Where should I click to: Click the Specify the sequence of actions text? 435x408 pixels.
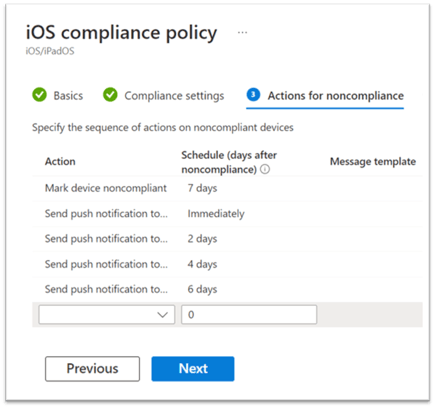163,128
